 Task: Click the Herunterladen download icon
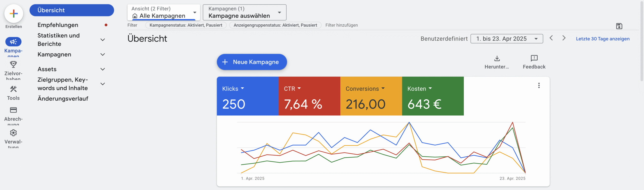pyautogui.click(x=497, y=58)
